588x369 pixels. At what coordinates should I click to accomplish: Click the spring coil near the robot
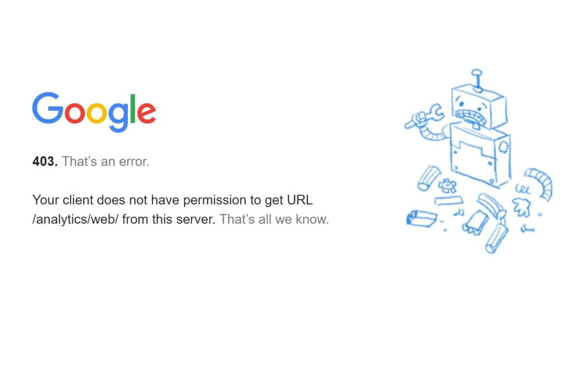pos(521,188)
